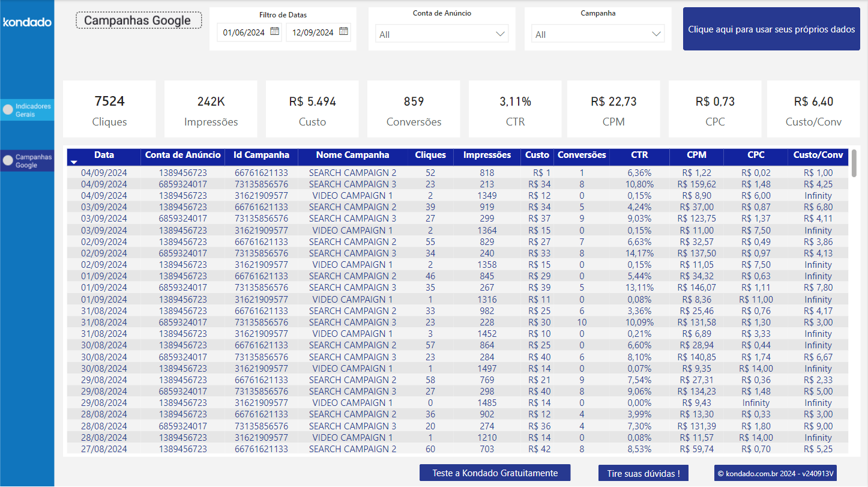The height and width of the screenshot is (487, 868).
Task: Open the end date calendar picker
Action: [344, 32]
